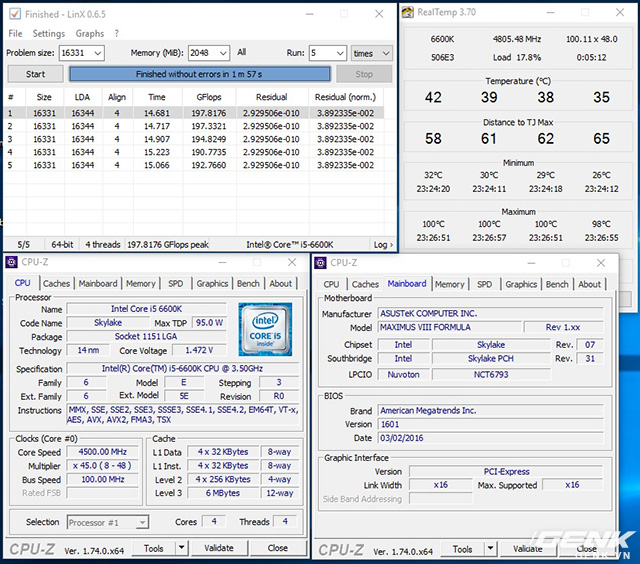Open the Graphs menu in LinX
Viewport: 640px width, 564px height.
[90, 34]
